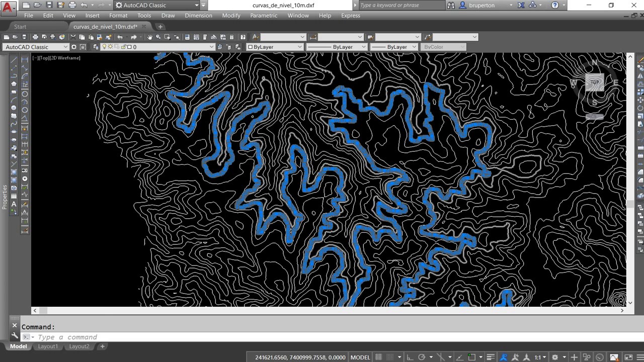Select the Line tool in Draw toolbar
The height and width of the screenshot is (362, 644).
pos(14,60)
